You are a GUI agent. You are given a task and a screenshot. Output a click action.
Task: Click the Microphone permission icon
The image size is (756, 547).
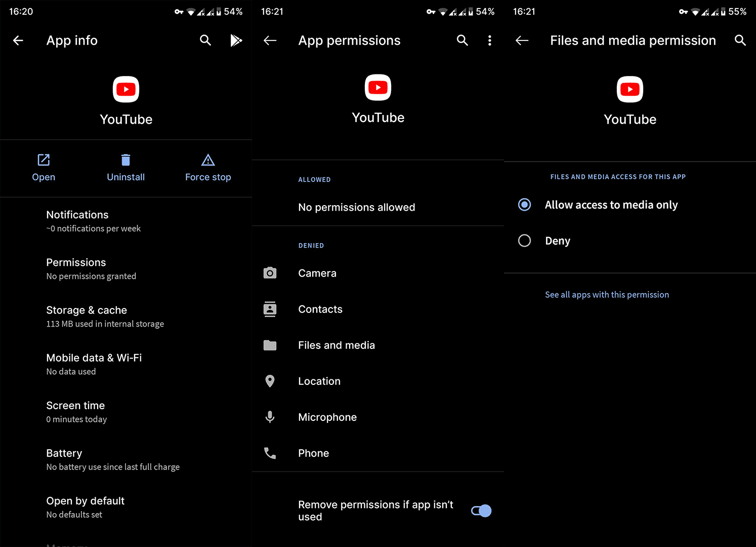(x=270, y=417)
